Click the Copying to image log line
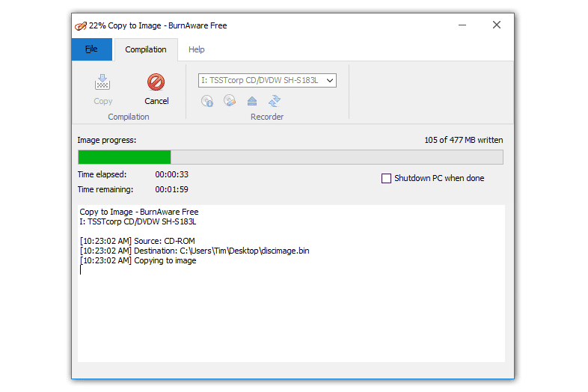 (x=138, y=260)
